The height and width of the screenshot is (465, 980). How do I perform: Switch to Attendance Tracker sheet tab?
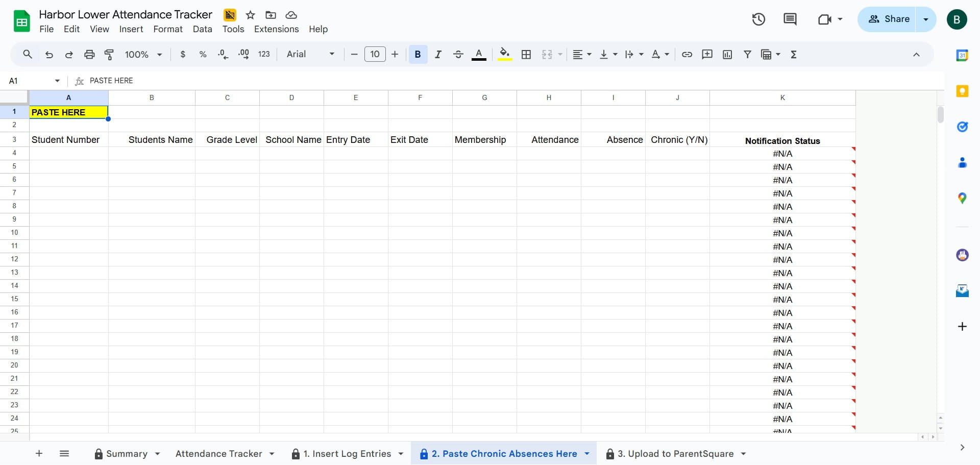coord(218,454)
